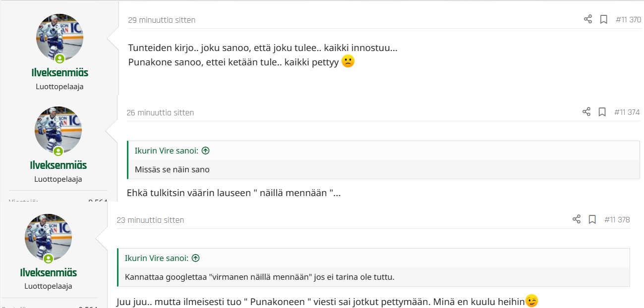Viewport: 644px width, 308px height.
Task: Click "Ikurin Vire sanoi:" in third post
Action: pyautogui.click(x=156, y=258)
